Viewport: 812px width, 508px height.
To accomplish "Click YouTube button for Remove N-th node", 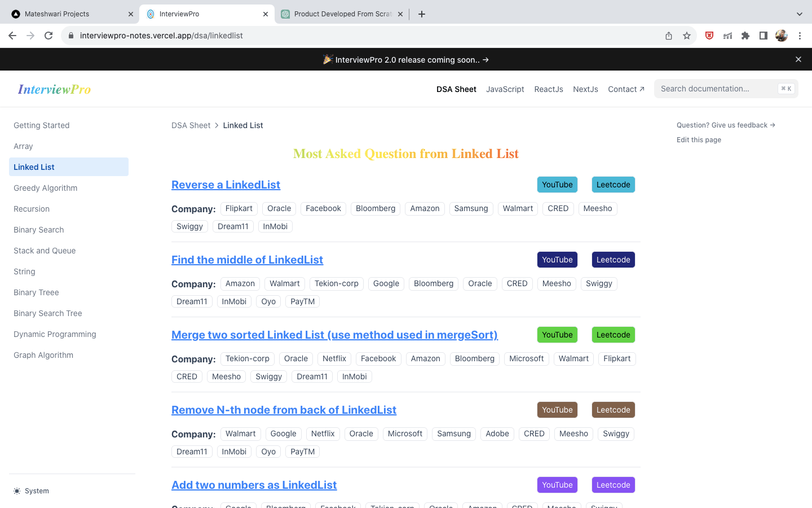I will (557, 410).
